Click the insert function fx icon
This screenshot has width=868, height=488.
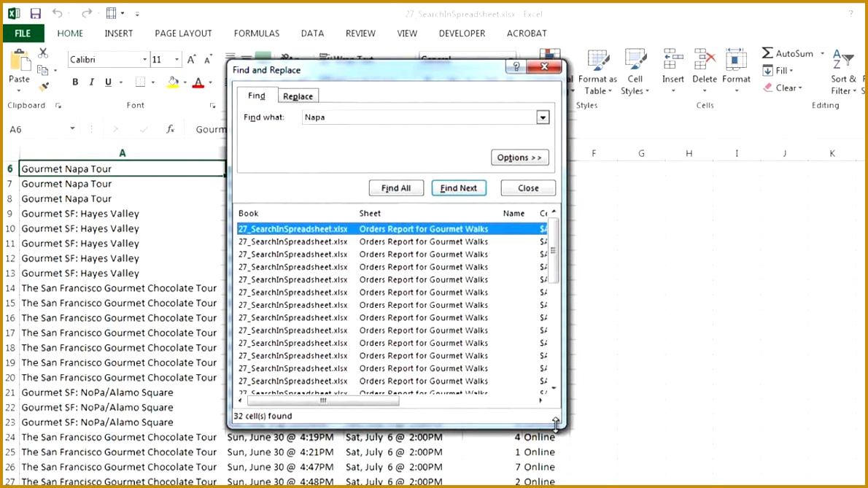click(x=171, y=129)
